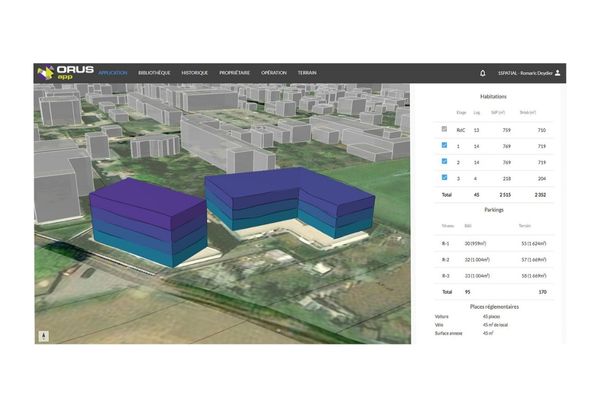
Task: Switch to the Opération tab
Action: coord(274,73)
